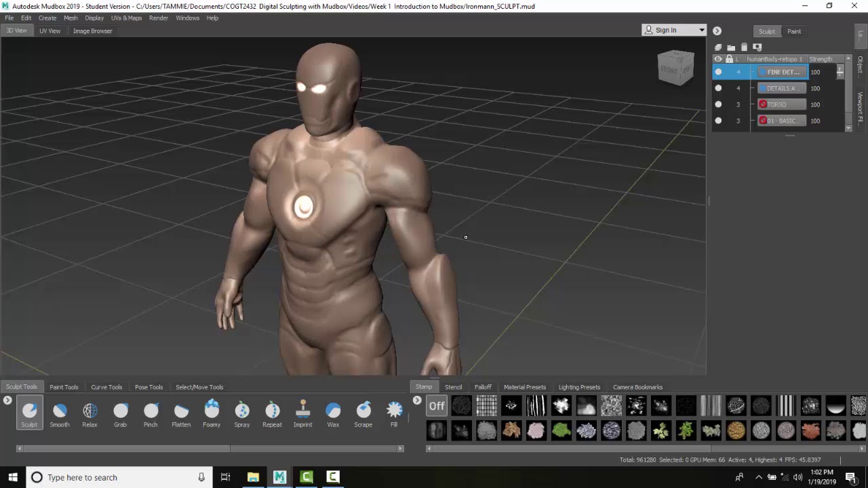Open the Windows Start menu

click(x=13, y=477)
